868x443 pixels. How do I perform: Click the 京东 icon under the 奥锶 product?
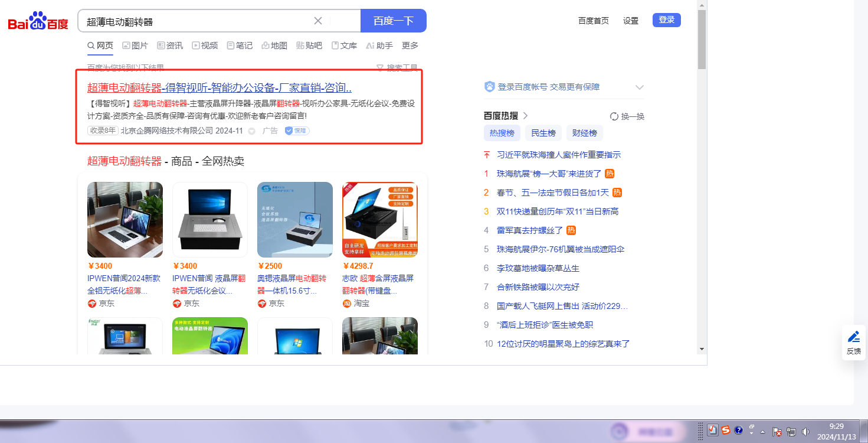[x=261, y=304]
